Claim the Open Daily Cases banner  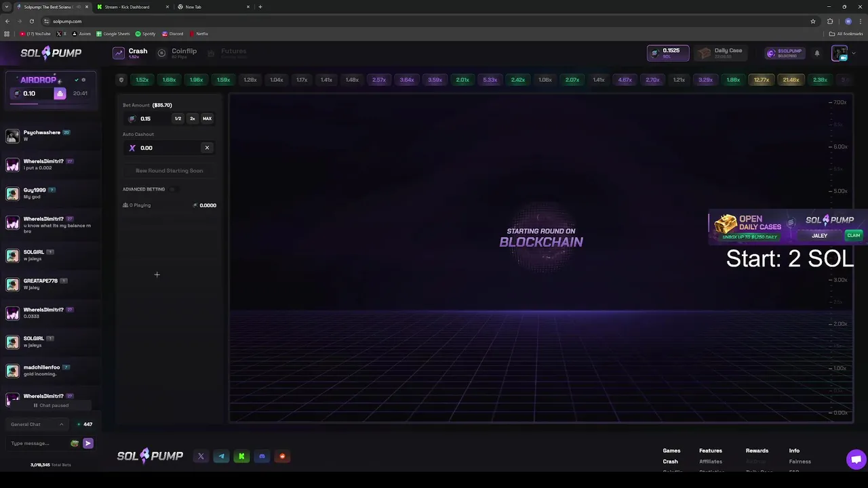(853, 235)
